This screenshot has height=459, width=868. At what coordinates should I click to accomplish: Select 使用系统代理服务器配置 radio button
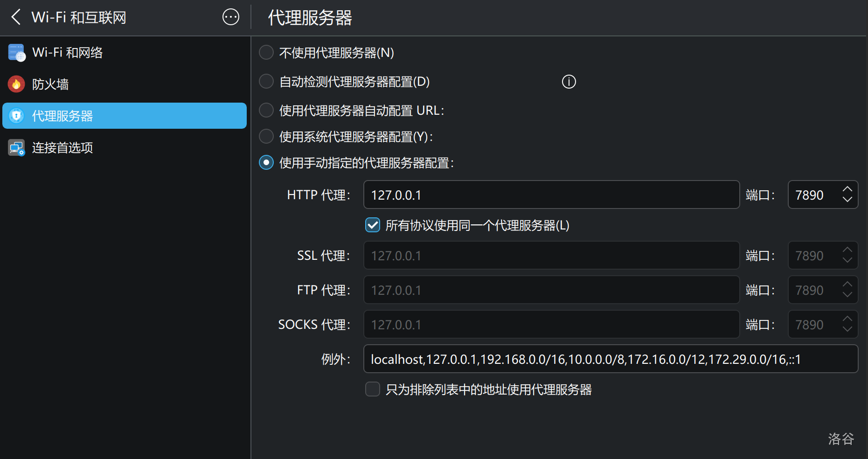coord(266,137)
